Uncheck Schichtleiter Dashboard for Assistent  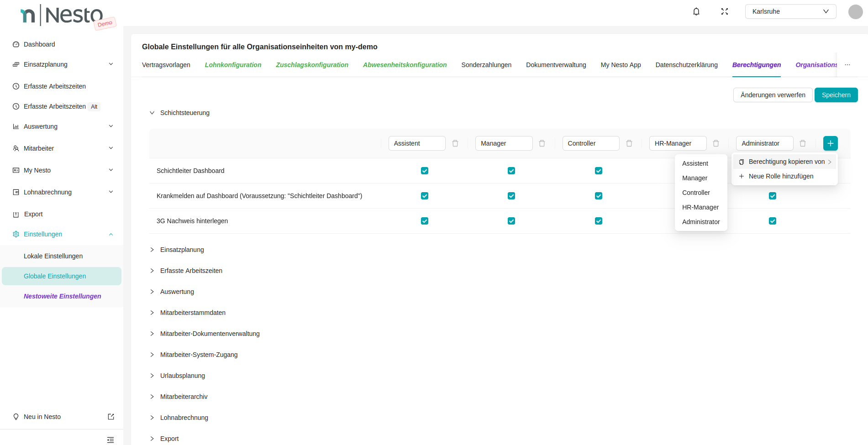[425, 171]
